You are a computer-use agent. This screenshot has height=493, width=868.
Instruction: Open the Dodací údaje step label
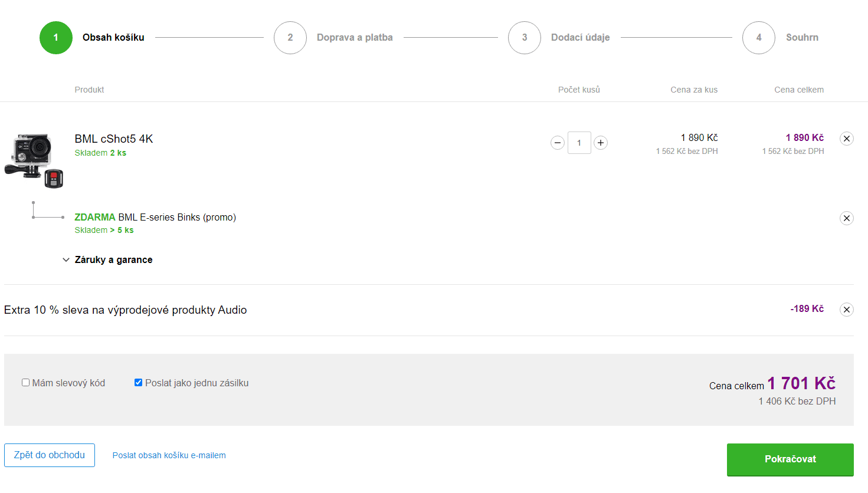pyautogui.click(x=581, y=37)
